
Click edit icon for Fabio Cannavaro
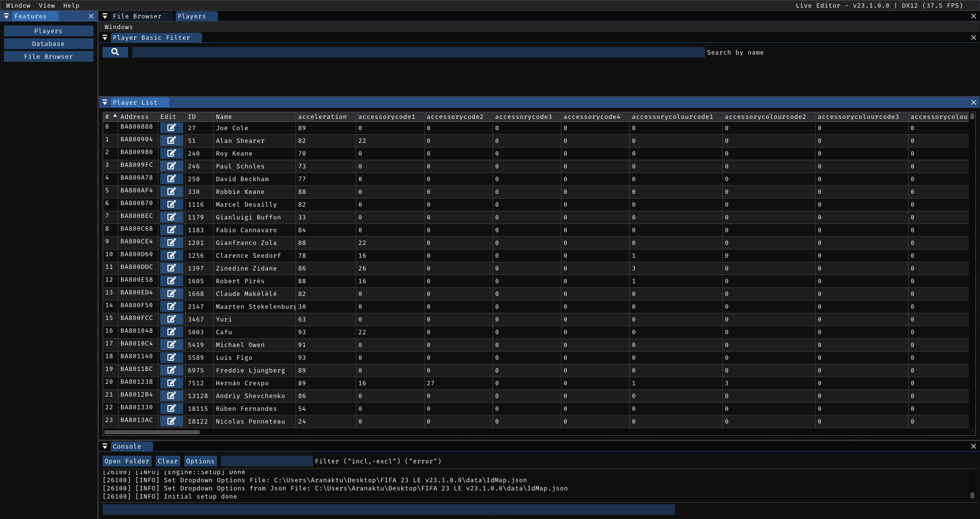tap(171, 230)
